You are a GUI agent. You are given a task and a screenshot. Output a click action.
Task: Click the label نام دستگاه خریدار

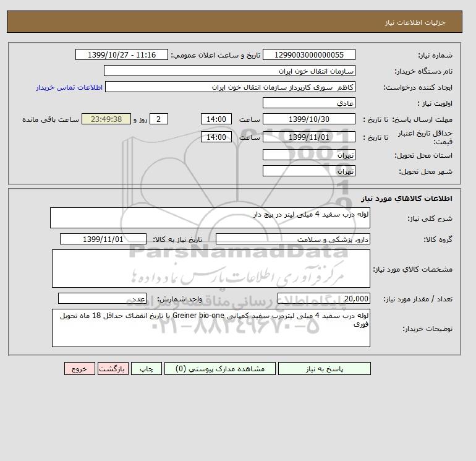click(x=423, y=71)
